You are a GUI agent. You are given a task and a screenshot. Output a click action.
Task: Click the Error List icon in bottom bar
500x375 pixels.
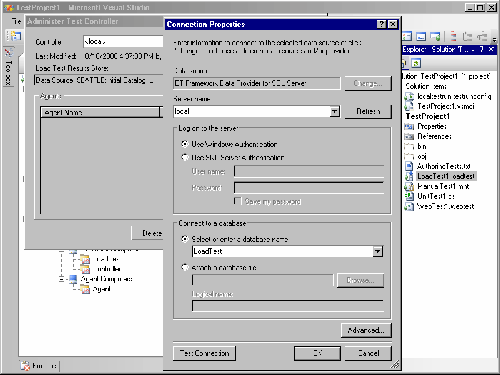(25, 366)
